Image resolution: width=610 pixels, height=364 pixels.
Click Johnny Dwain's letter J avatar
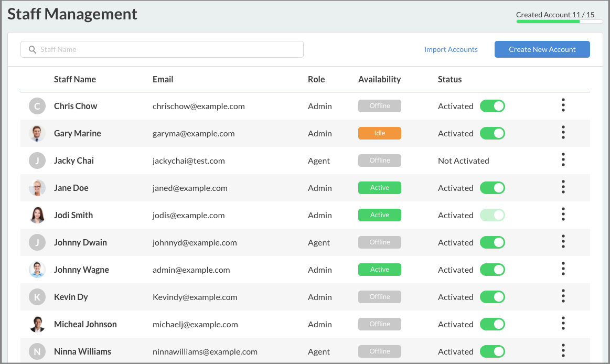tap(37, 242)
